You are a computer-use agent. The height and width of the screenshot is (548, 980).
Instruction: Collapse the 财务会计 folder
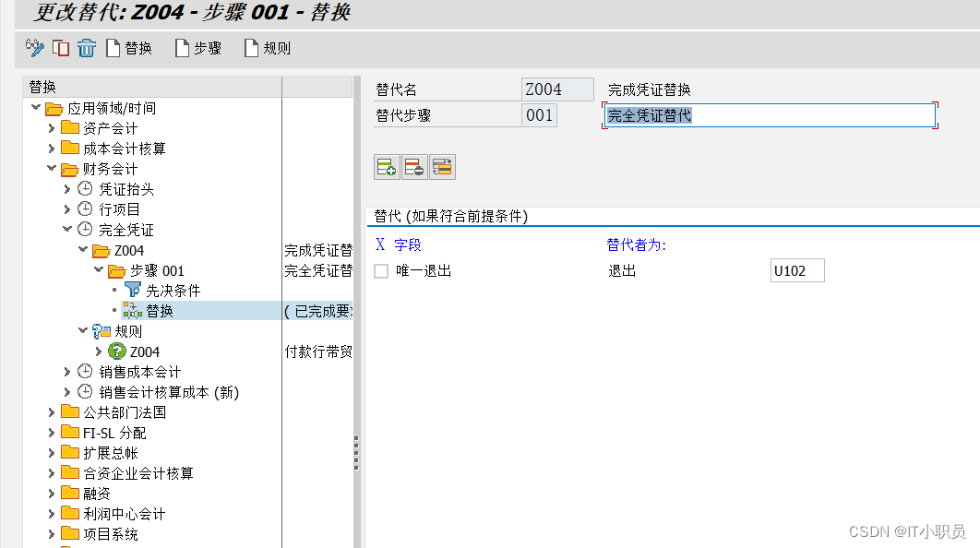(x=53, y=168)
